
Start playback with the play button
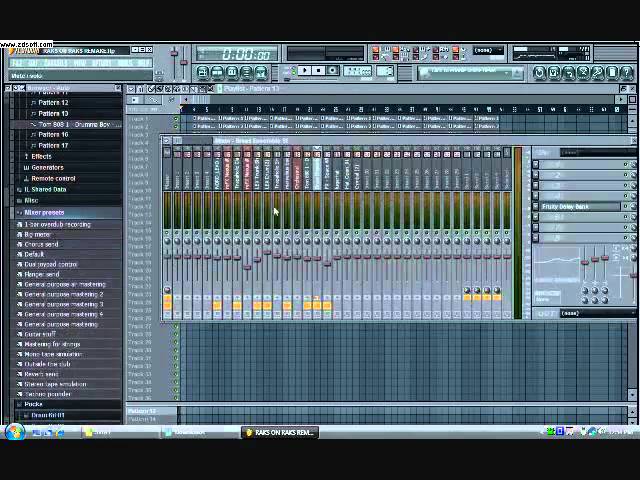[304, 71]
